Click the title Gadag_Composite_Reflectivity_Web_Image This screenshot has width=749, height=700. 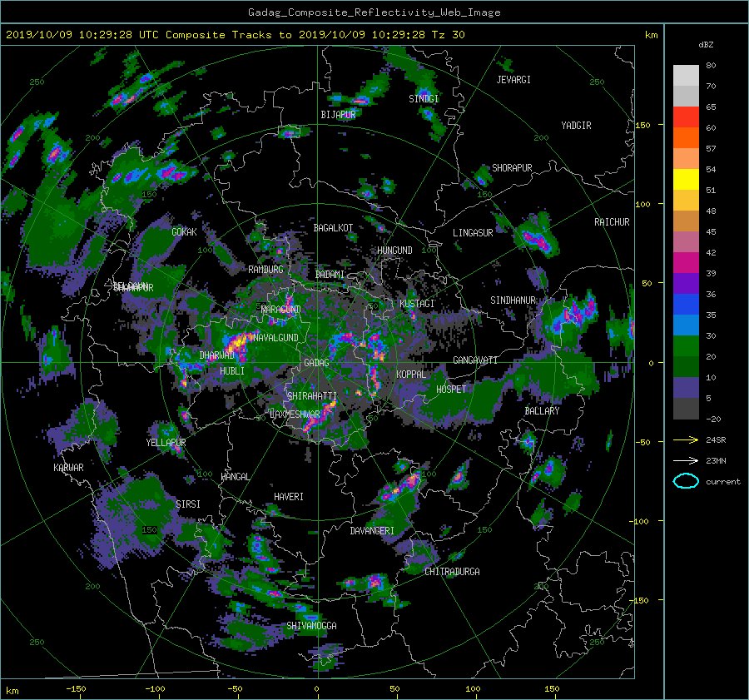click(374, 12)
